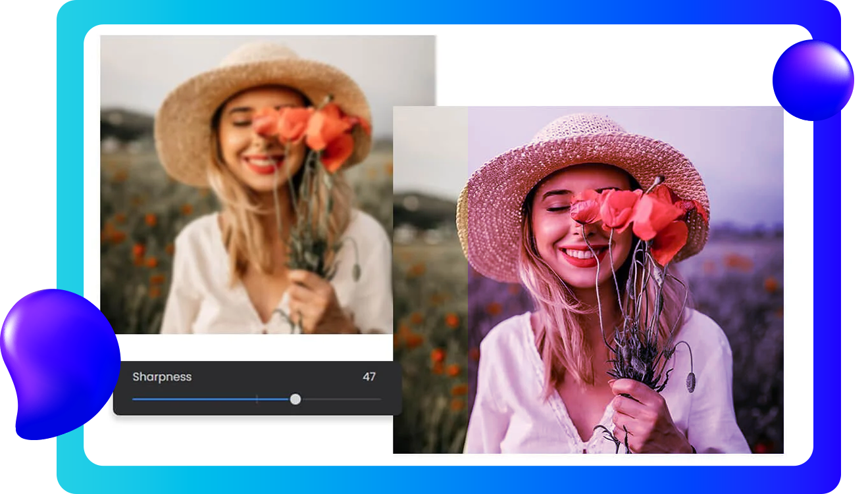Click the blue sphere in the top right corner
The width and height of the screenshot is (868, 494).
[813, 80]
